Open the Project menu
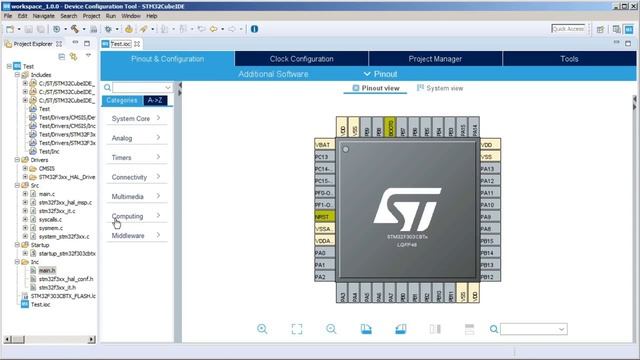 click(x=91, y=16)
